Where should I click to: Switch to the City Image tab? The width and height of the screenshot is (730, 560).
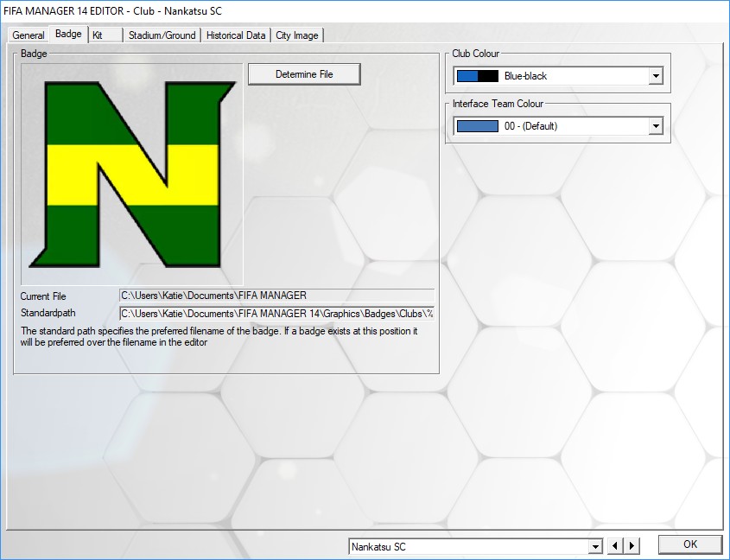click(297, 35)
